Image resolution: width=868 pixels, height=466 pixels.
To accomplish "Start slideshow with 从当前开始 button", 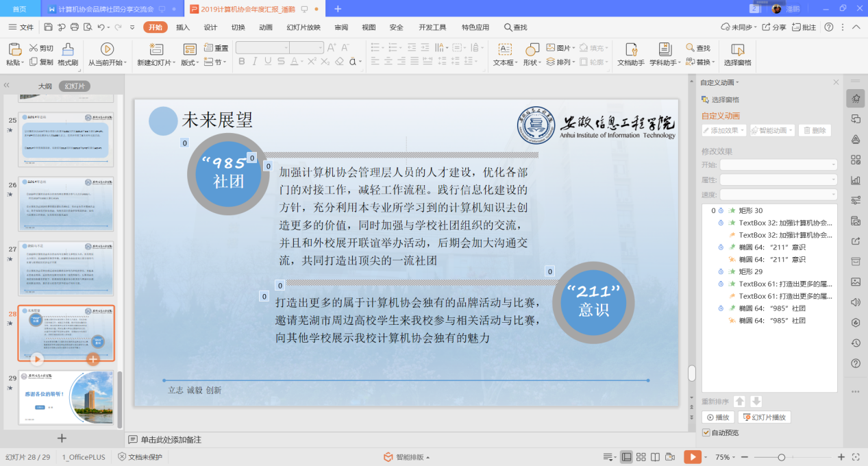I will point(108,55).
